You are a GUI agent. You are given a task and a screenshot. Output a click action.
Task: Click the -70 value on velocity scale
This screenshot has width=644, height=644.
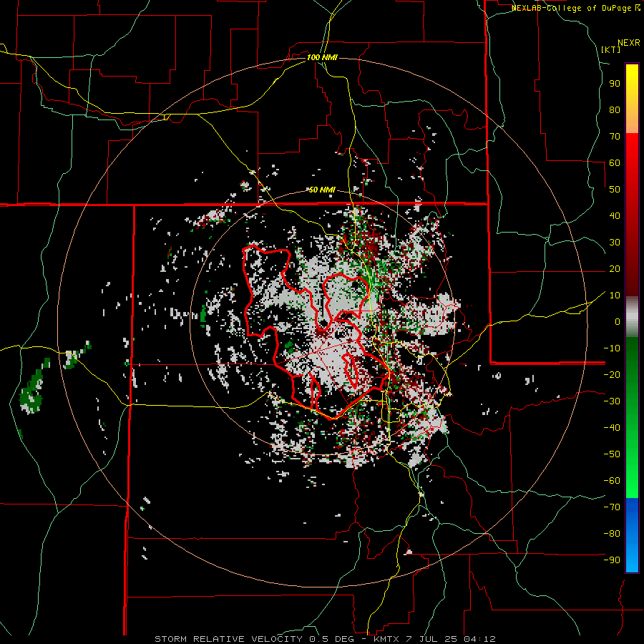(612, 507)
